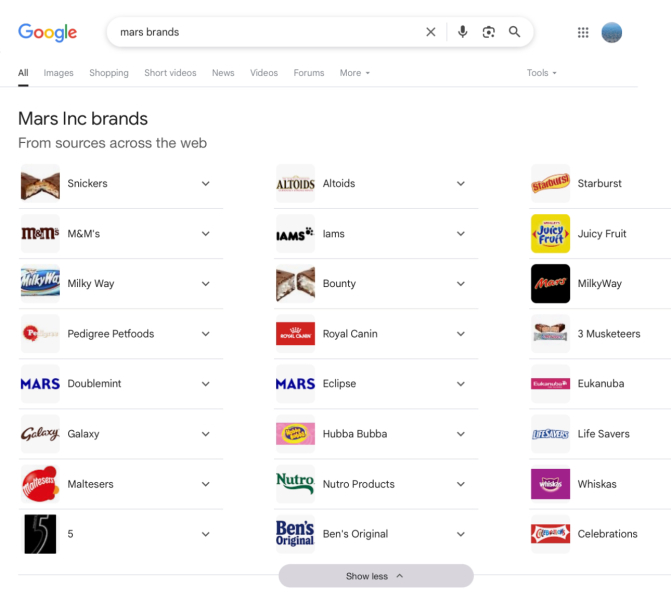This screenshot has width=671, height=600.
Task: Expand the Eclipse row chevron
Action: click(x=460, y=384)
